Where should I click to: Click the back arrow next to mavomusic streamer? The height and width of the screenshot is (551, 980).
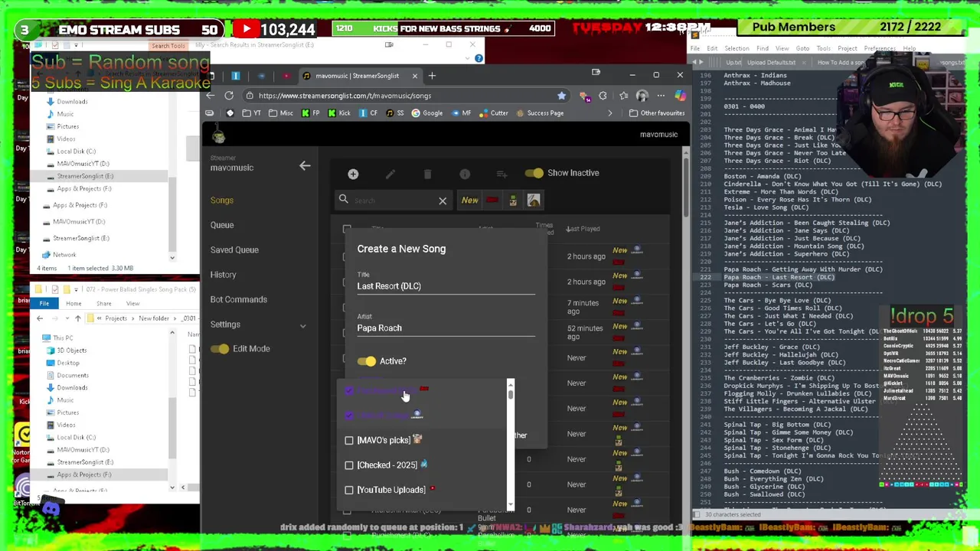tap(305, 165)
